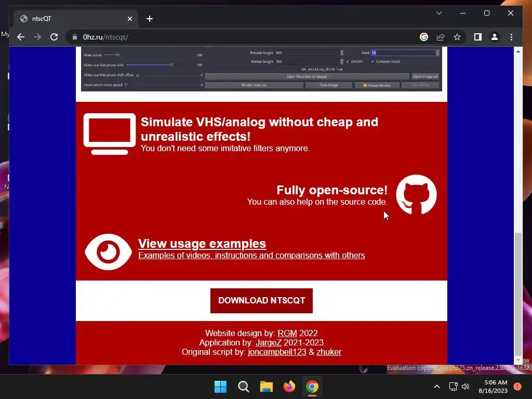Open the Chrome side panel

pyautogui.click(x=478, y=37)
